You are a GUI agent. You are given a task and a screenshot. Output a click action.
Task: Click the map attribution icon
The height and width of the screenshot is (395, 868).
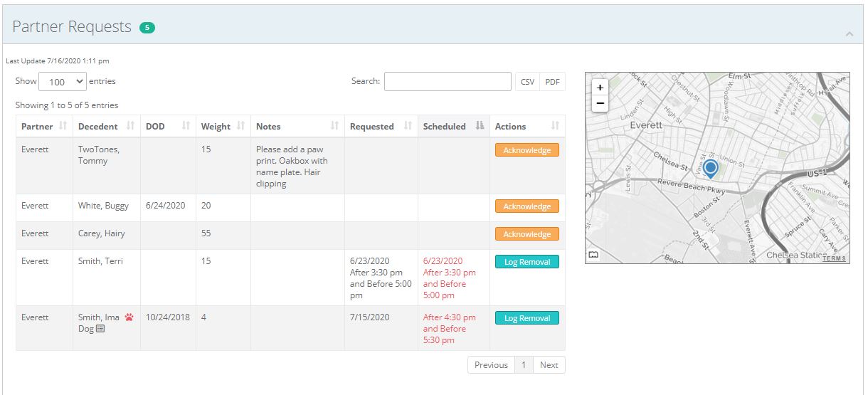point(594,255)
